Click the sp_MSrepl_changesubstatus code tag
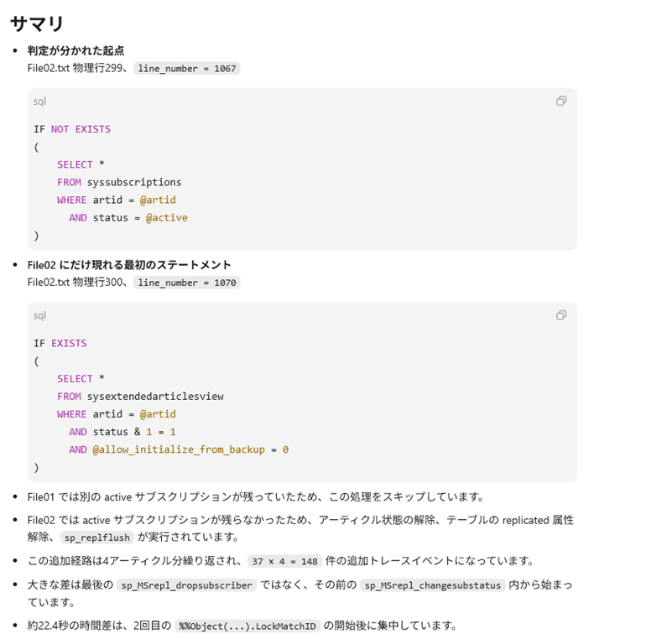Image resolution: width=646 pixels, height=644 pixels. (x=432, y=585)
